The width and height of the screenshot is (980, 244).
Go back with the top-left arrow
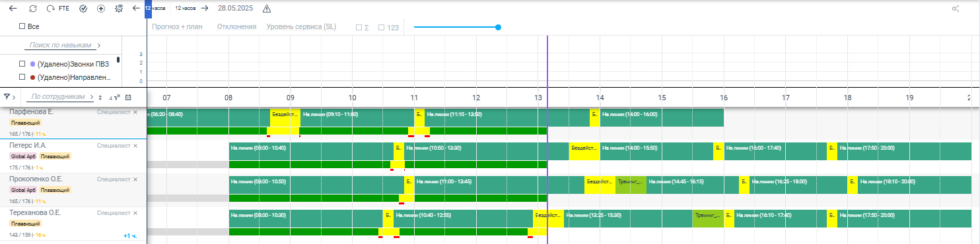click(13, 9)
